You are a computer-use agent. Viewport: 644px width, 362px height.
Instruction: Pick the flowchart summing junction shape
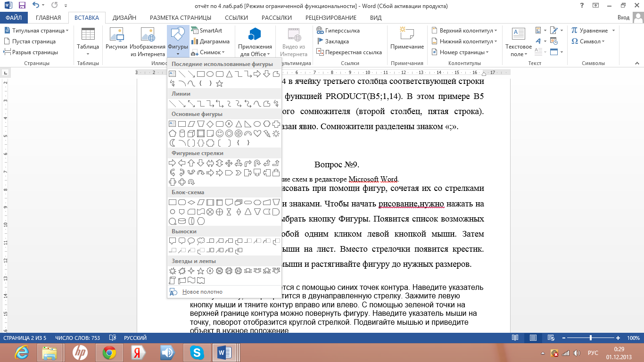pyautogui.click(x=210, y=212)
